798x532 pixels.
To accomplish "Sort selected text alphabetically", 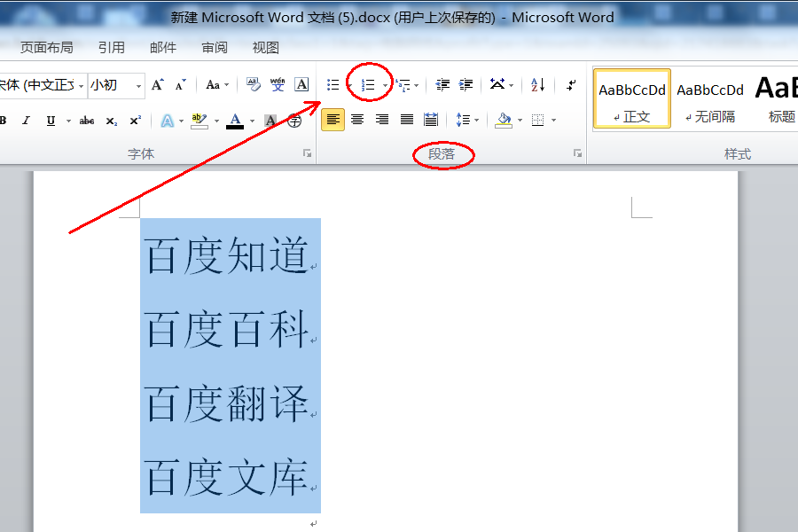I will [537, 84].
